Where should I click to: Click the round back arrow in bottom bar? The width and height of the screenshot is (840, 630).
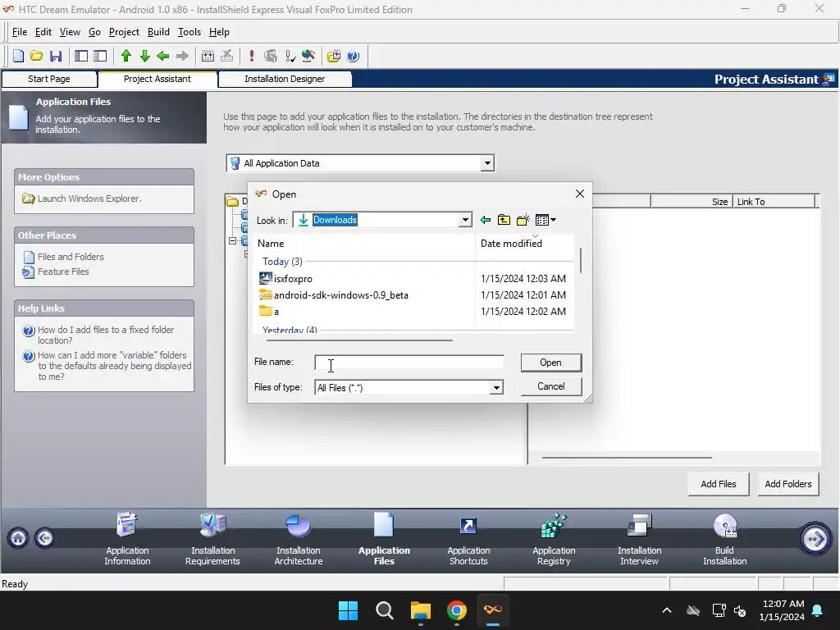point(44,537)
